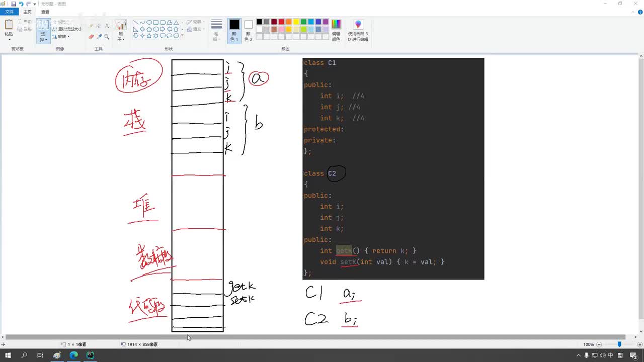The height and width of the screenshot is (362, 644).
Task: Expand the shapes gallery more arrow
Action: click(x=182, y=36)
